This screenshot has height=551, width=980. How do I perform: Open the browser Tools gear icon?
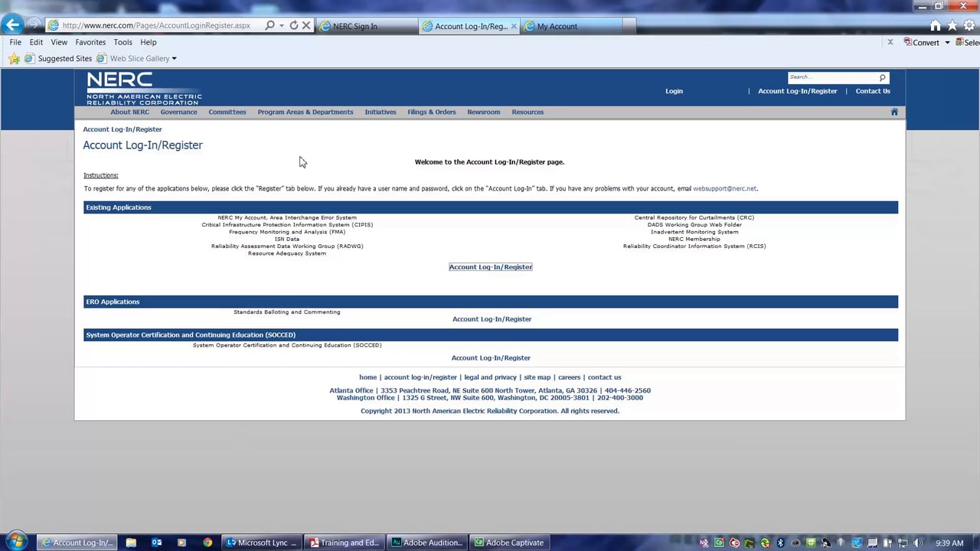[x=969, y=25]
